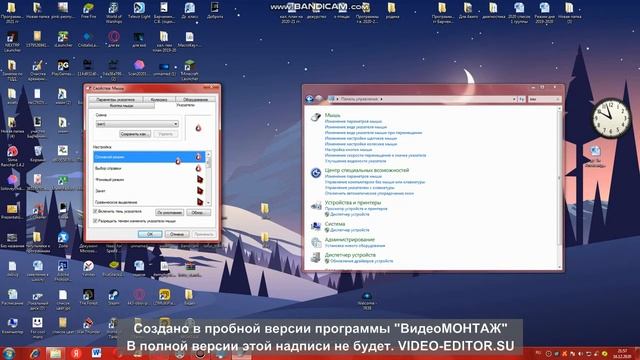Click the Device Manager category icon
The height and width of the screenshot is (360, 640).
click(x=316, y=258)
